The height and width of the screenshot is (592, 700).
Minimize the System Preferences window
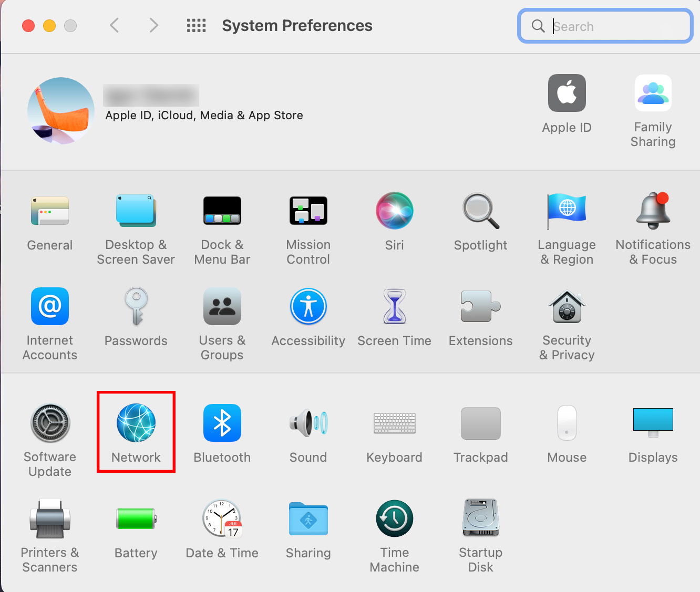49,25
